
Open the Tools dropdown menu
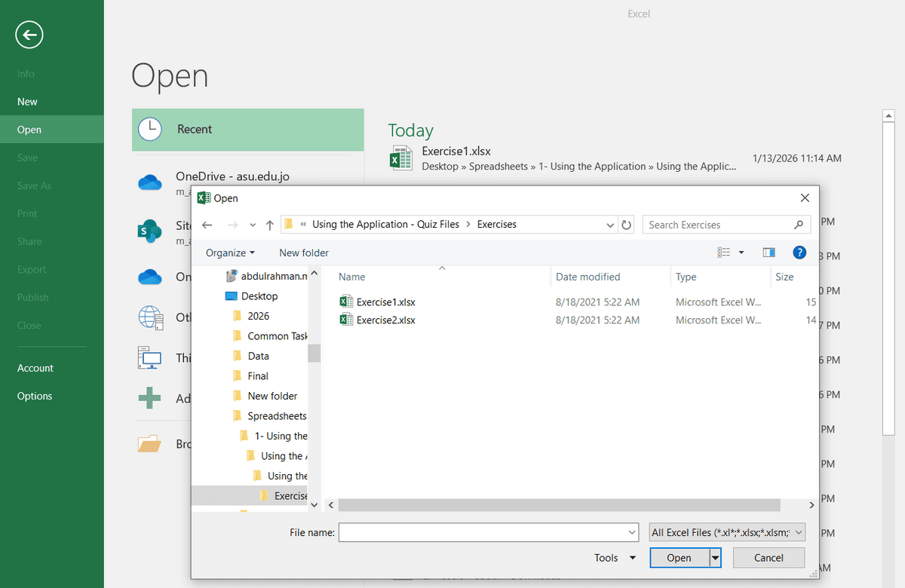click(x=616, y=558)
